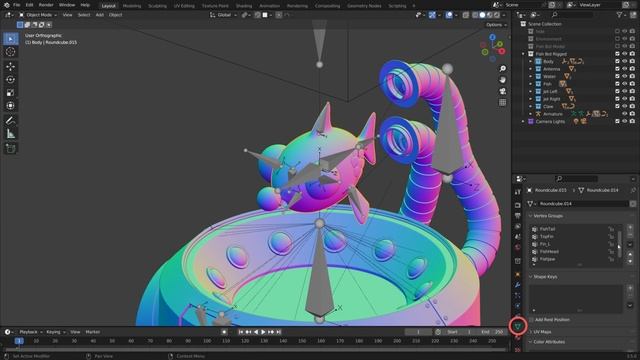This screenshot has width=640, height=360.
Task: Open the timeline Marker menu
Action: (93, 332)
